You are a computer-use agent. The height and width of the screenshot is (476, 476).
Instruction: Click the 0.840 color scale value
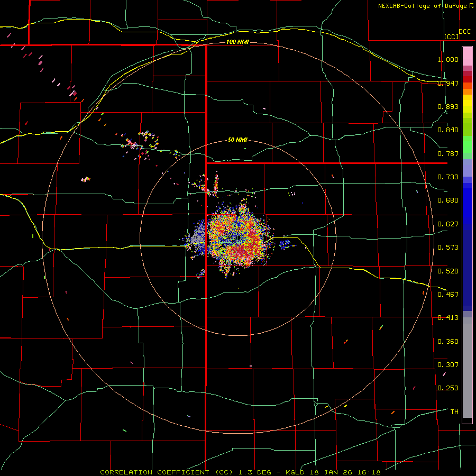tap(448, 130)
